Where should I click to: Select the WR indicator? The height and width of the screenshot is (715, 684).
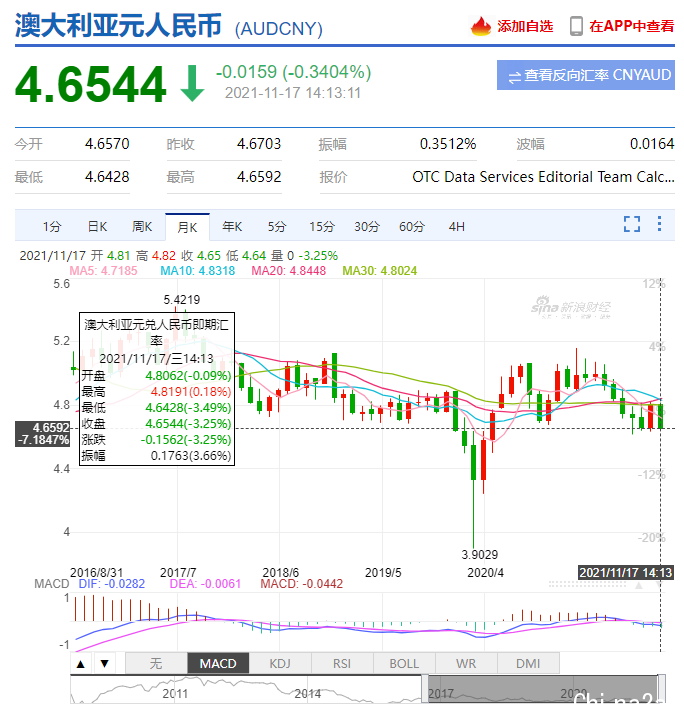click(466, 663)
